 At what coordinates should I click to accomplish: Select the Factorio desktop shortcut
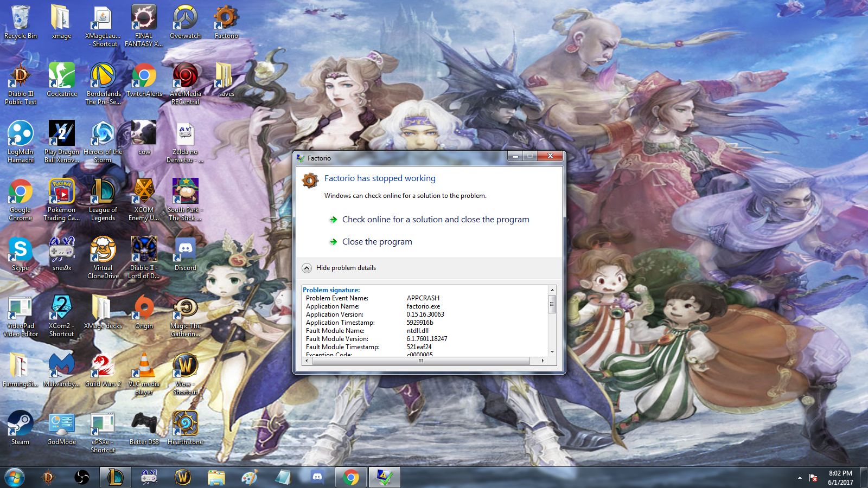(x=226, y=22)
